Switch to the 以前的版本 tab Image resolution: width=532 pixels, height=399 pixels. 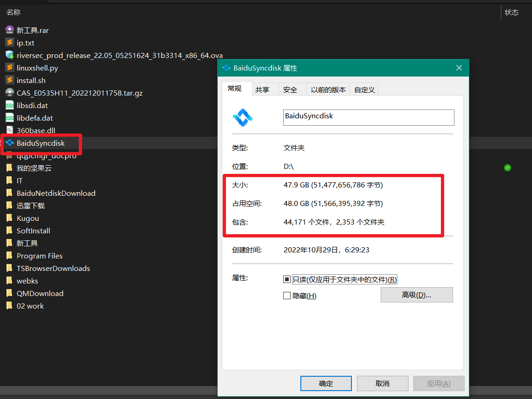tap(328, 90)
